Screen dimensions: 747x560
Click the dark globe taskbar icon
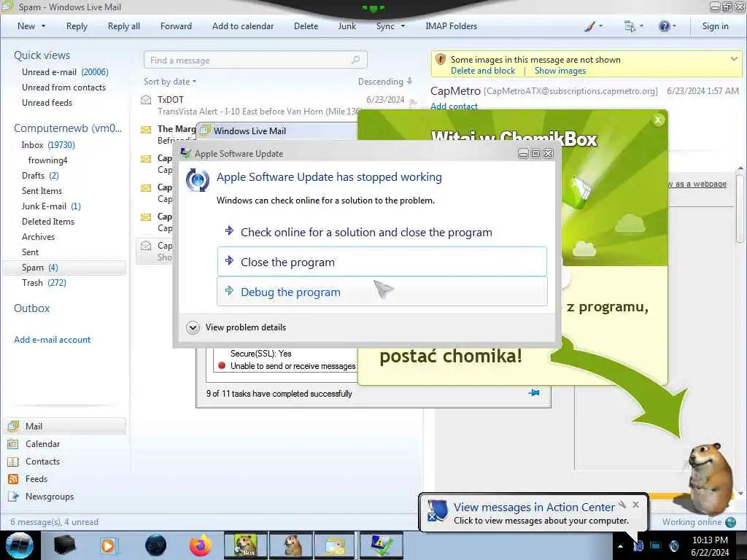(156, 545)
